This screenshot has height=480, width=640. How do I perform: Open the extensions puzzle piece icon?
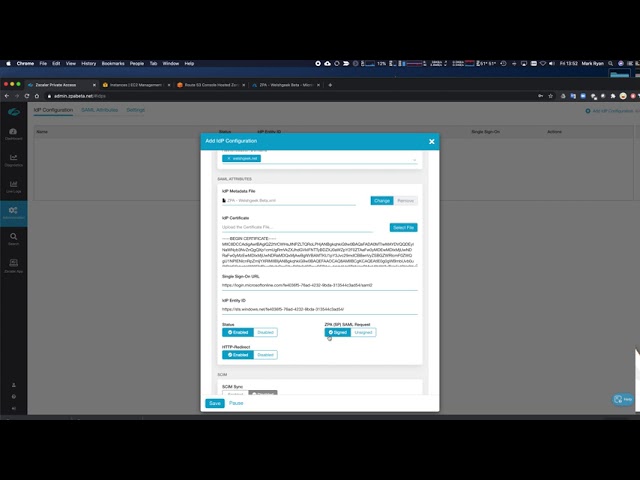coord(613,96)
